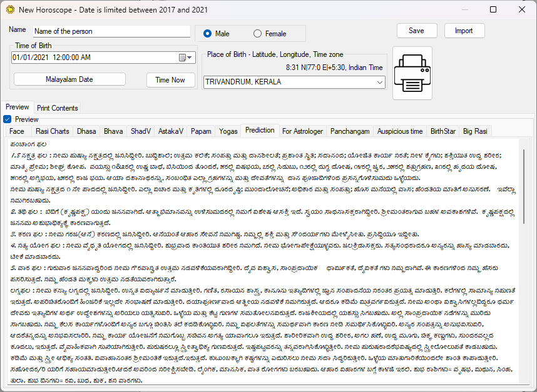
Task: Open the Papam tab
Action: coord(201,131)
